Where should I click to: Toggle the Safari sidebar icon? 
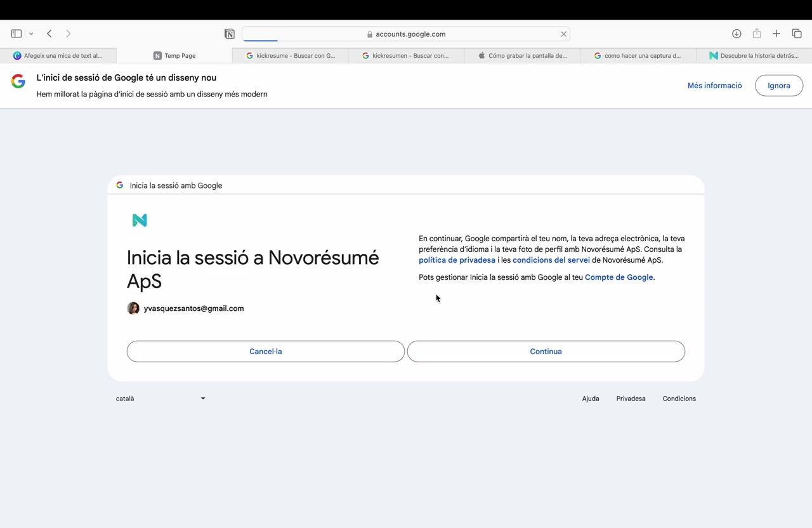[16, 34]
